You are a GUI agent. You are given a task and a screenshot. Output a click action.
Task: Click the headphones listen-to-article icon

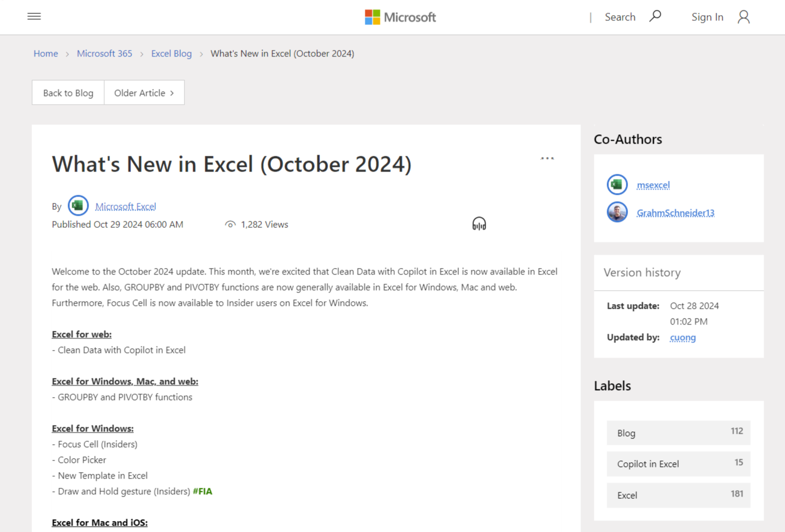[479, 223]
